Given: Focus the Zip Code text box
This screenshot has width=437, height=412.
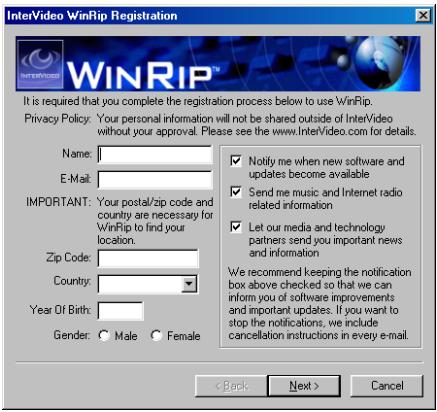Looking at the screenshot, I should [148, 258].
